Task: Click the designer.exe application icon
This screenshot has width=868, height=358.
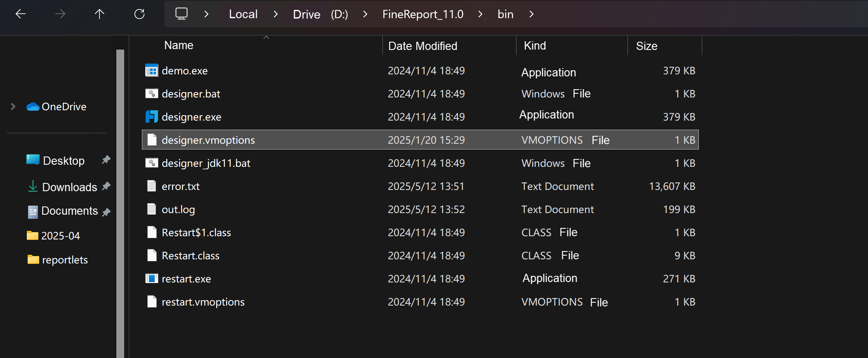Action: pyautogui.click(x=151, y=117)
